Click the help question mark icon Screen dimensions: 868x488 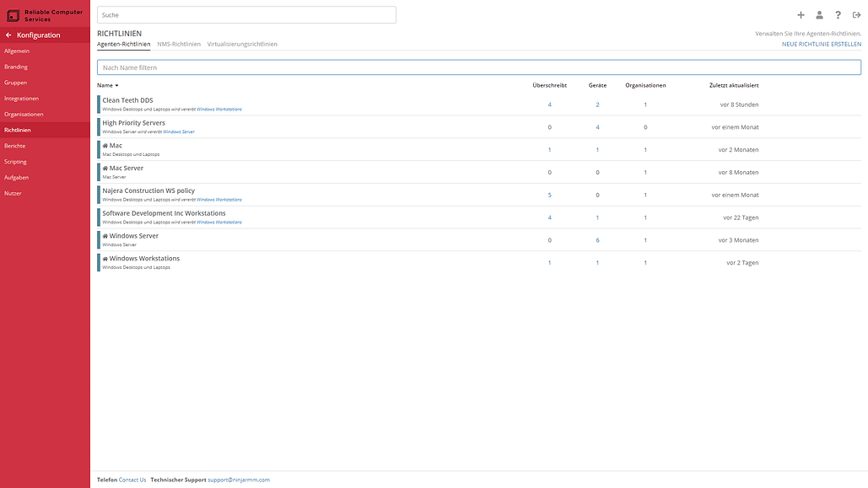coord(838,15)
